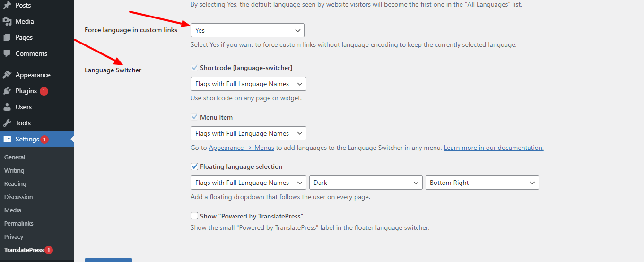Open Privacy settings submenu
Image resolution: width=644 pixels, height=262 pixels.
coord(14,236)
